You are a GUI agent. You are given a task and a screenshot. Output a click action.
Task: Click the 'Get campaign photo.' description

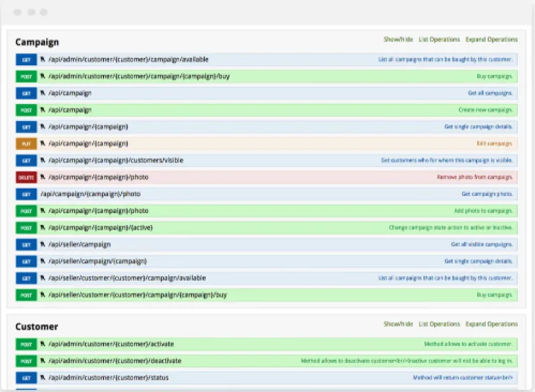pos(487,194)
